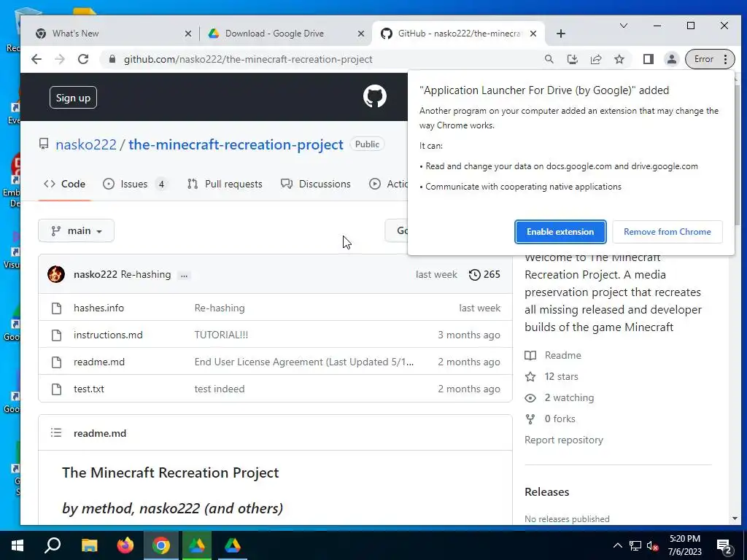Screen dimensions: 747x560
Task: Close the Download - Google Drive tab
Action: point(360,34)
